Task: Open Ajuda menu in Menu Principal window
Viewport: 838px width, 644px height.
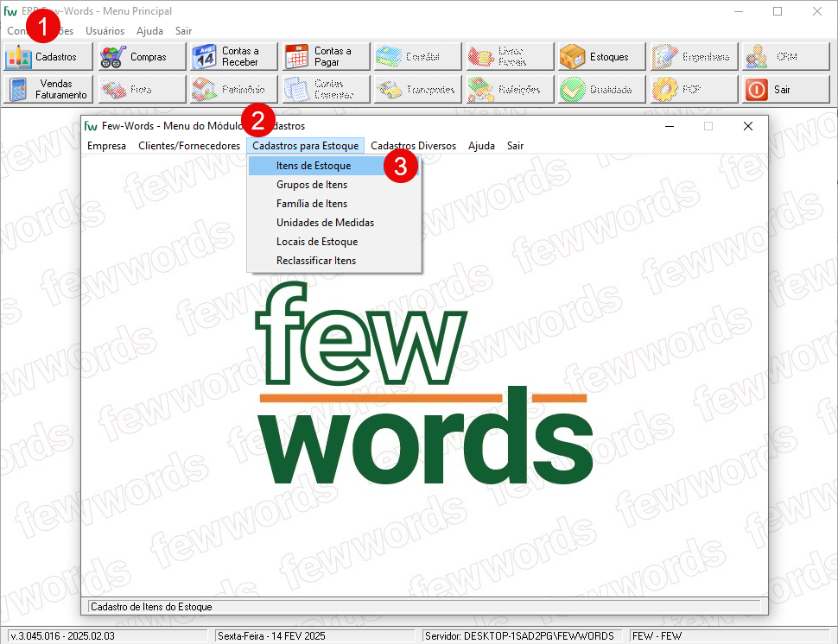Action: pyautogui.click(x=149, y=31)
